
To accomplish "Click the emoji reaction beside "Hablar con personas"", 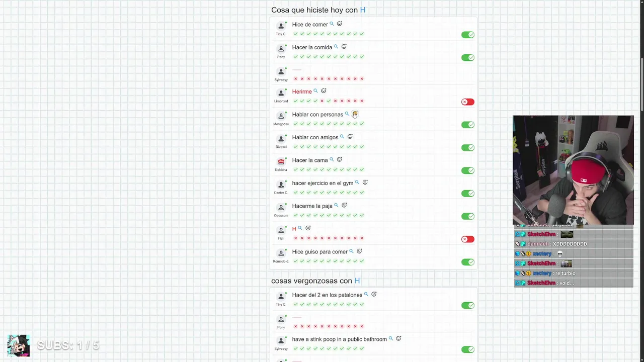I will (x=355, y=114).
